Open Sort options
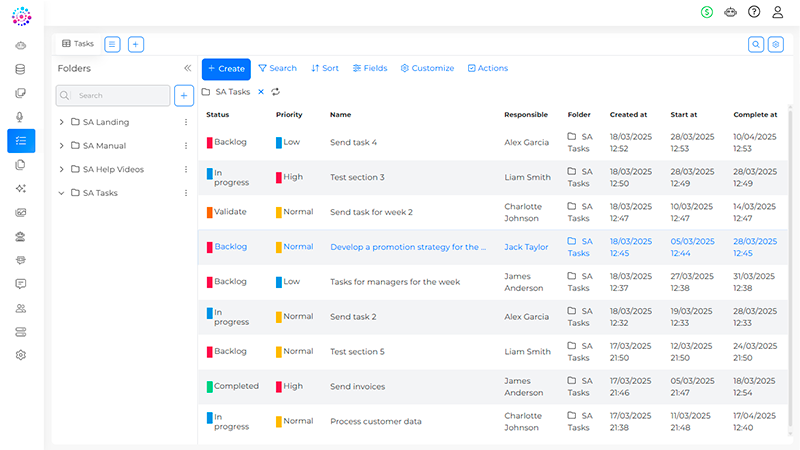 [x=325, y=68]
